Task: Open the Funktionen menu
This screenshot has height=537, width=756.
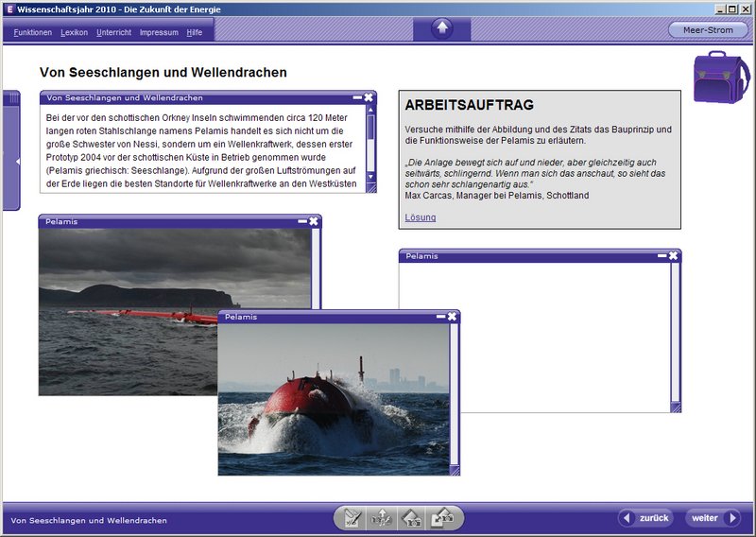Action: (33, 32)
